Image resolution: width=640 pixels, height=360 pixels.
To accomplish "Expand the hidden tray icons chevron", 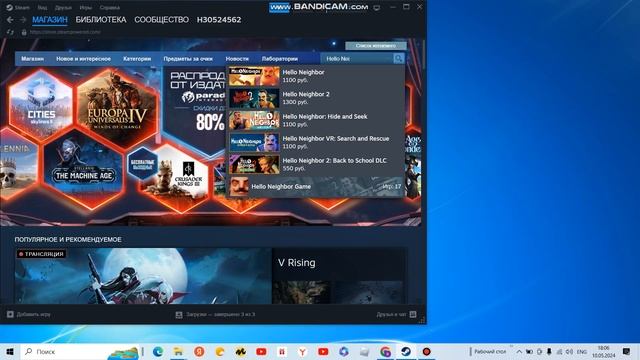I will 519,351.
